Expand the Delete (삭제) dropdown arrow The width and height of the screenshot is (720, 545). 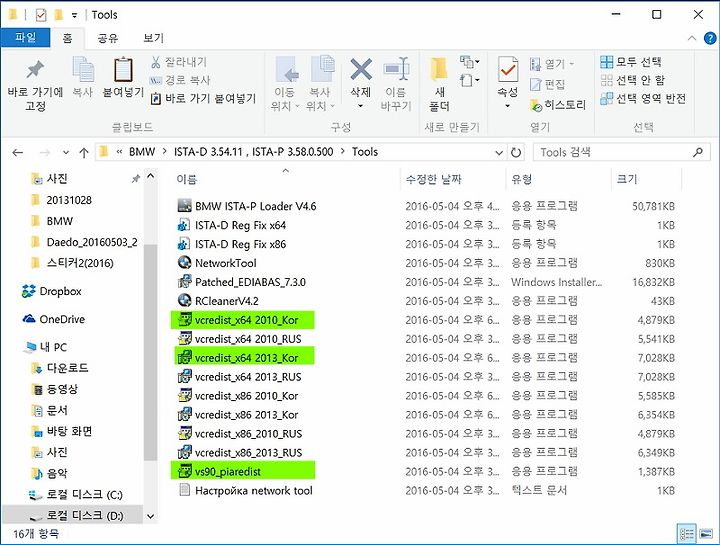(361, 106)
